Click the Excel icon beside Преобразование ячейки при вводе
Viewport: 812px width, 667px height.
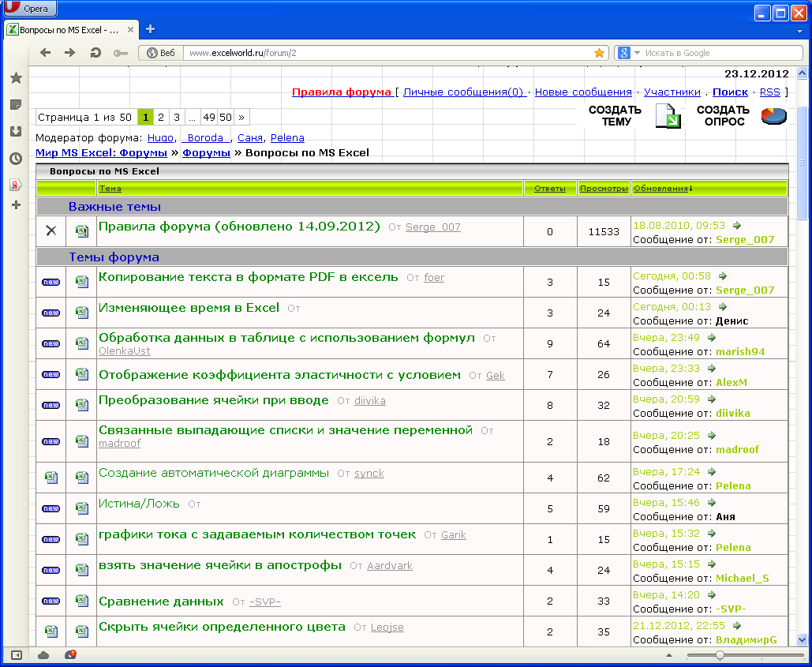click(82, 405)
